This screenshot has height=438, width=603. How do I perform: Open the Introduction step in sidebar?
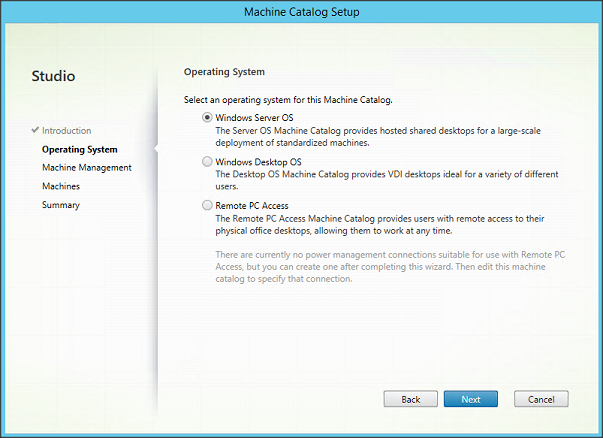[x=67, y=131]
